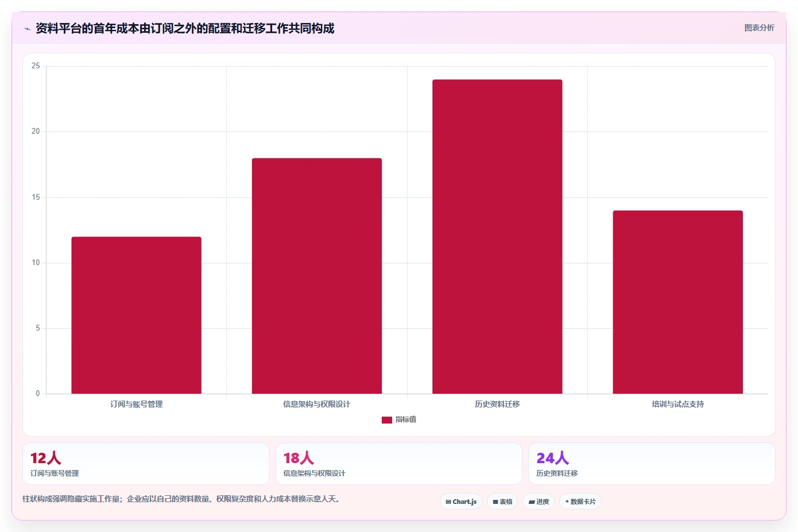
Task: Click the footnote text starting 柱状构成强调
Action: point(181,499)
